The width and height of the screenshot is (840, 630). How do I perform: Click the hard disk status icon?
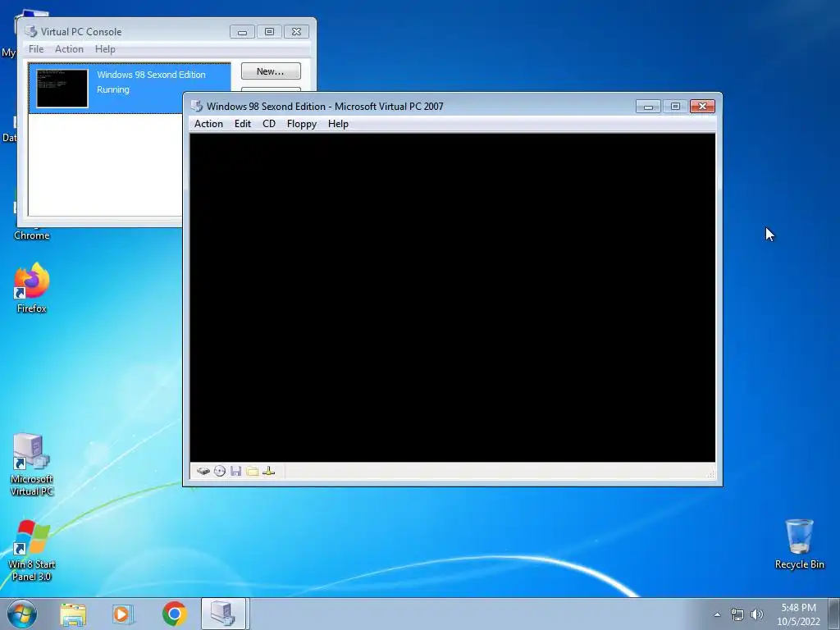pos(203,471)
